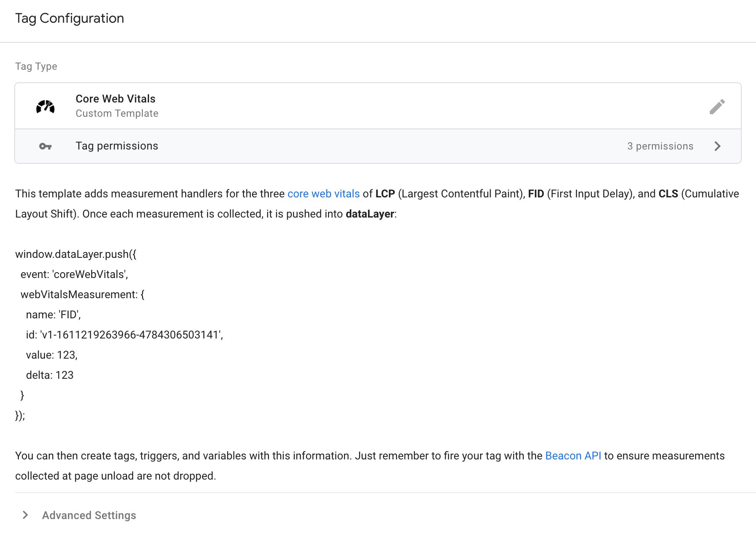Click the 3 permissions count text
756x535 pixels.
(x=660, y=146)
